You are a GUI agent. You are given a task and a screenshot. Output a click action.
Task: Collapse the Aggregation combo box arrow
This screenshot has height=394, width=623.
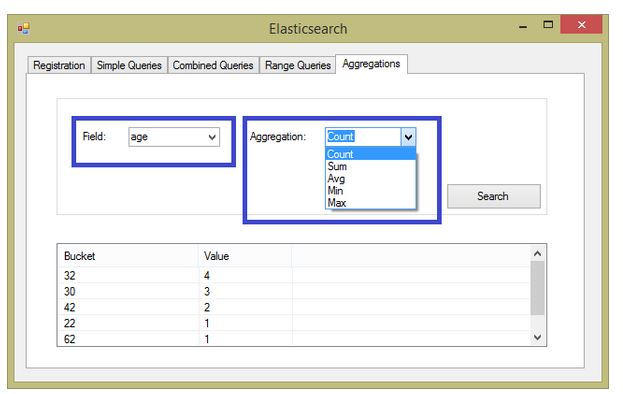pos(408,137)
